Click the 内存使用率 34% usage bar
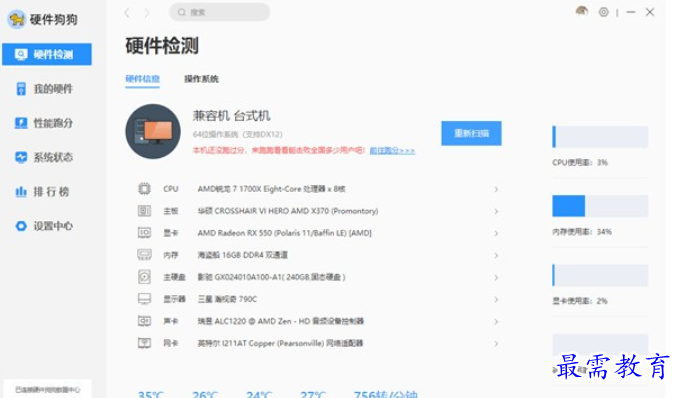This screenshot has height=398, width=678. click(600, 205)
